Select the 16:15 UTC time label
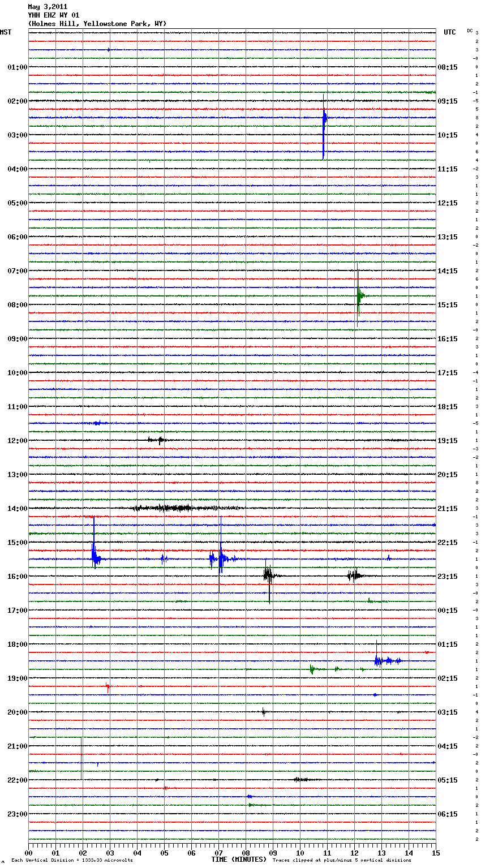This screenshot has height=868, width=481. point(448,339)
